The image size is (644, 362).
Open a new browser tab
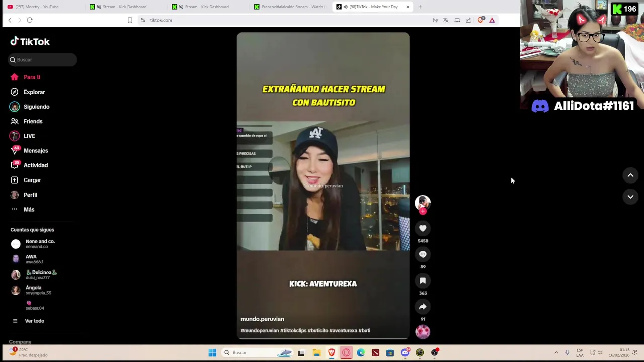(x=420, y=7)
